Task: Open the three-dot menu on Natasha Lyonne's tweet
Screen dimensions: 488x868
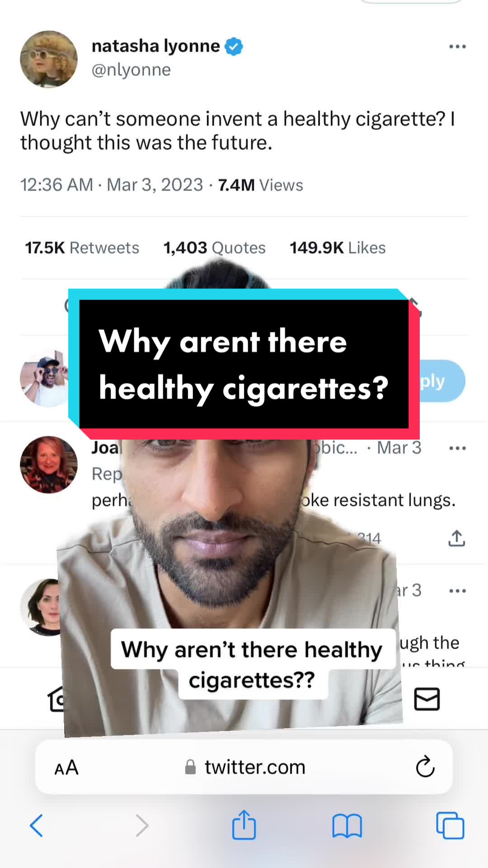Action: [x=457, y=47]
